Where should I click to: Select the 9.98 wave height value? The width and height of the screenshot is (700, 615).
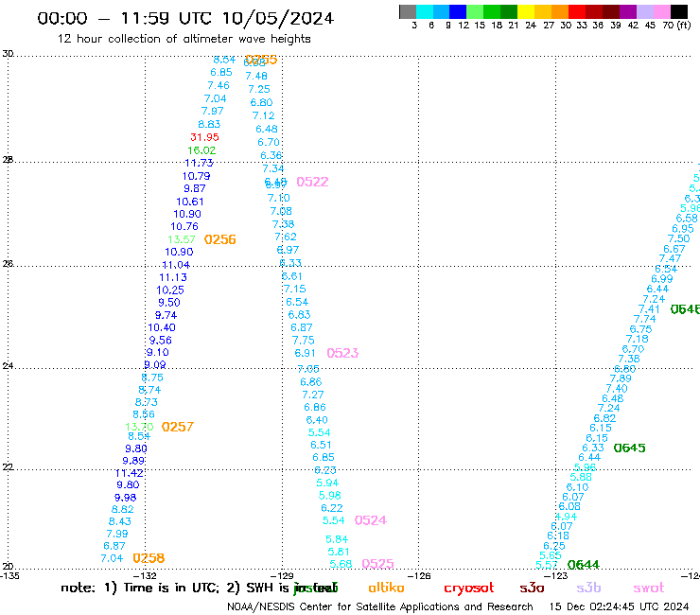pyautogui.click(x=126, y=498)
